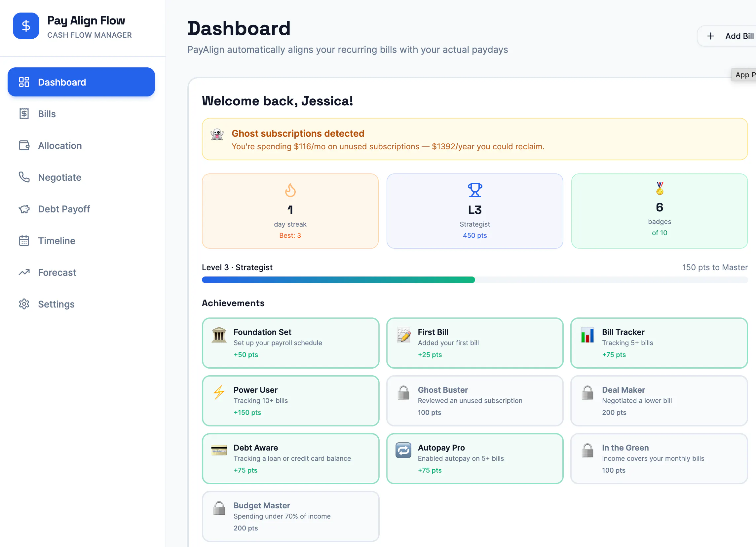This screenshot has height=547, width=756.
Task: Open the Debt Payoff section
Action: [x=81, y=209]
